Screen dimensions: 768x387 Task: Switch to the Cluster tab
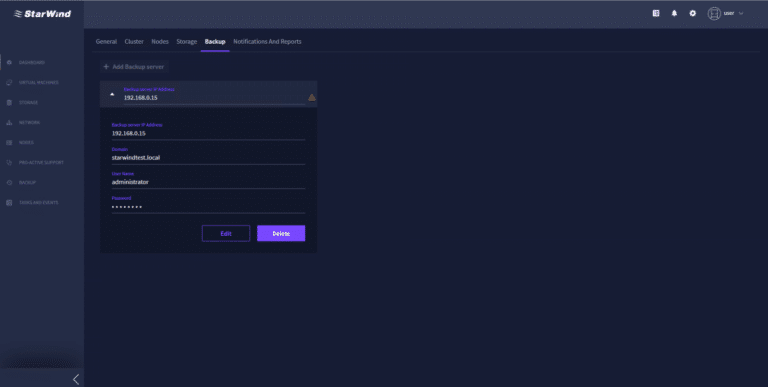pos(134,42)
